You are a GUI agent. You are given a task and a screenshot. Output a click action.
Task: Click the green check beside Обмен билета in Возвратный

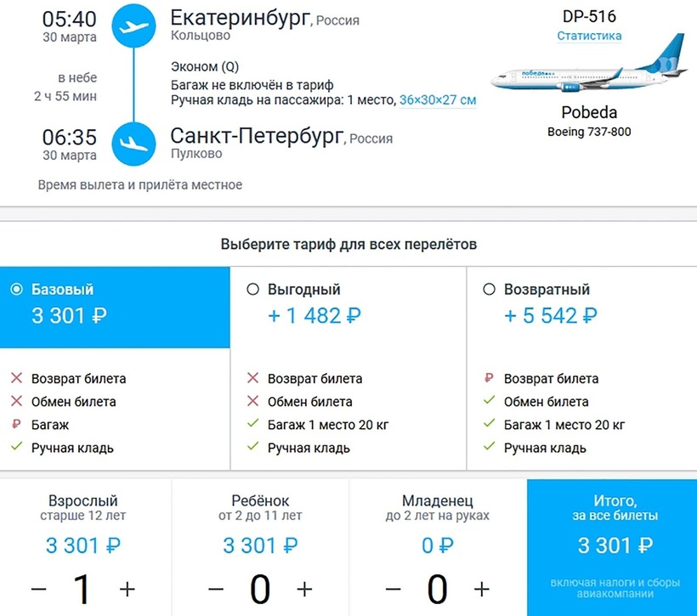click(x=489, y=402)
